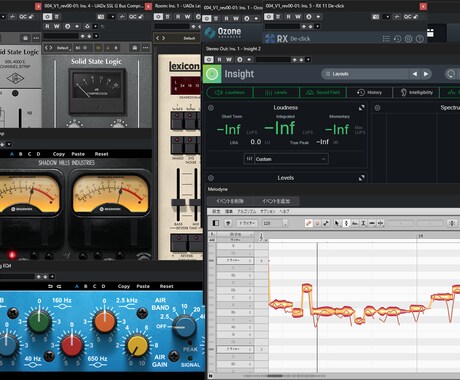Open SSL G Bus Compressor preset field arrow
This screenshot has width=460, height=380.
pyautogui.click(x=96, y=36)
